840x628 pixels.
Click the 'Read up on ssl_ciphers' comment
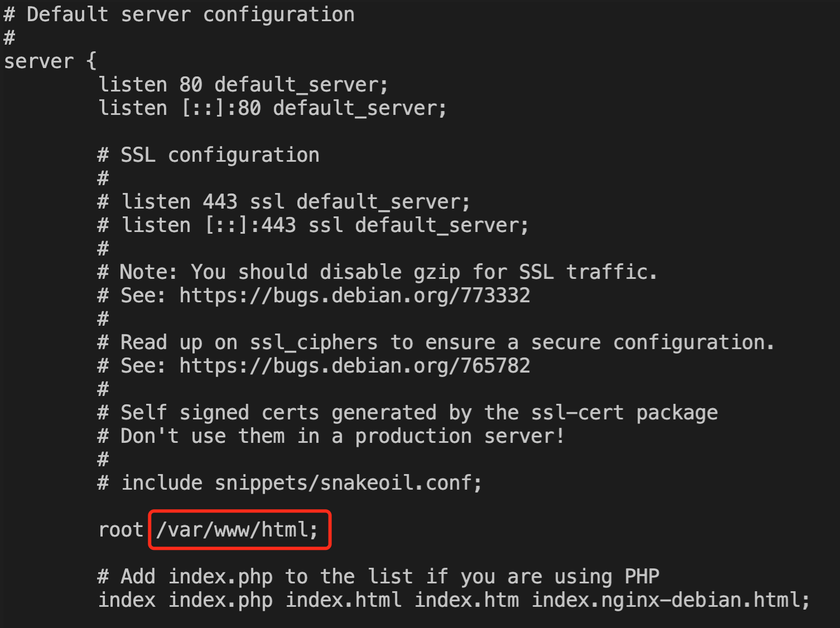pyautogui.click(x=436, y=342)
